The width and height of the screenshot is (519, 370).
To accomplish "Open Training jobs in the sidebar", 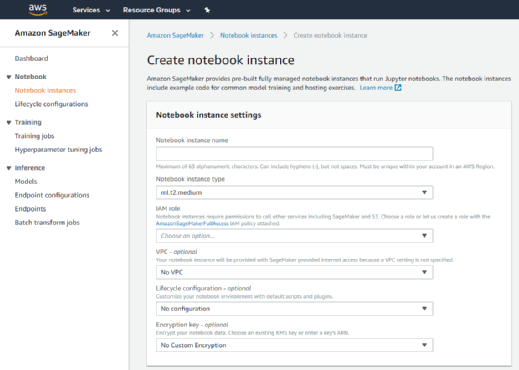I will click(34, 136).
